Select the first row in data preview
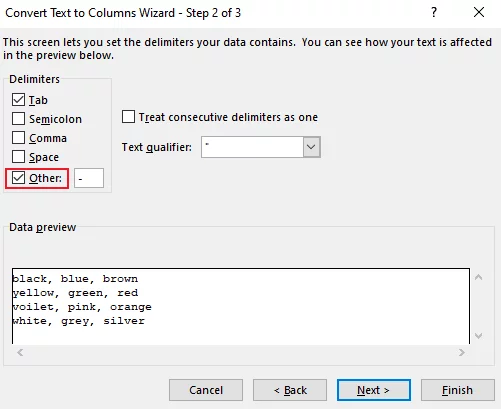The image size is (501, 409). click(75, 279)
